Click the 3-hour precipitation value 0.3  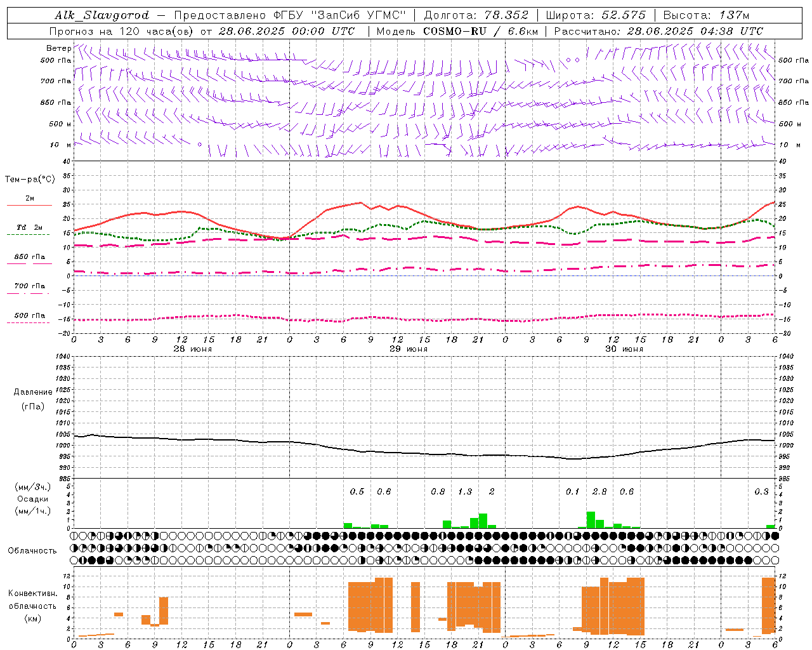click(761, 491)
